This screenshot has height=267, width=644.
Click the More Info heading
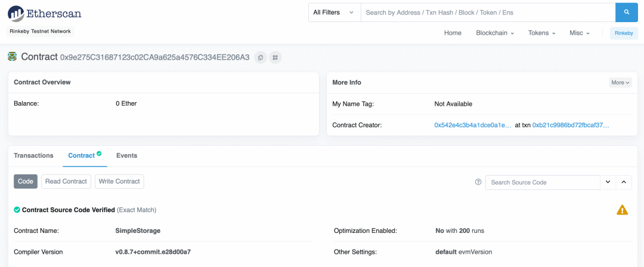(x=346, y=82)
